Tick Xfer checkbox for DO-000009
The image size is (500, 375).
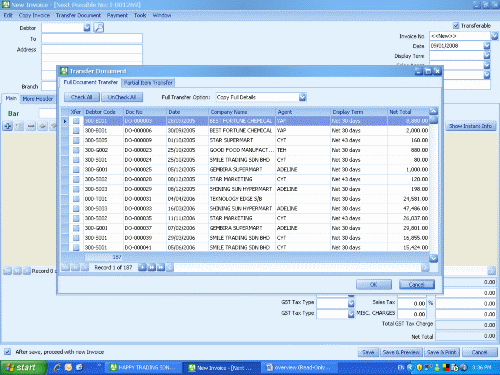tap(76, 140)
